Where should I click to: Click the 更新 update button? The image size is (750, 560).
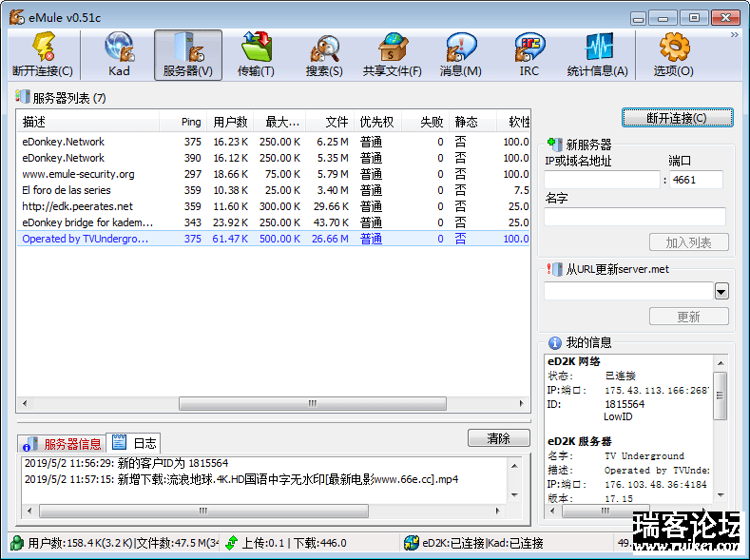(x=689, y=317)
